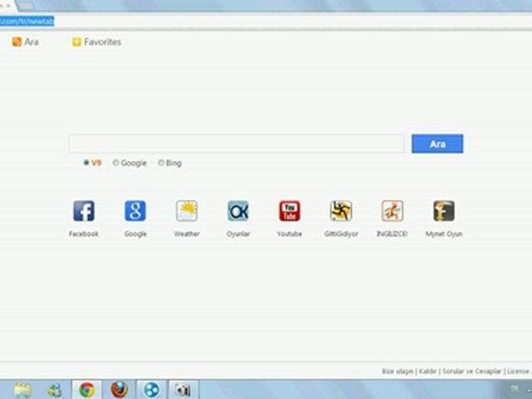Click the Facebook label under the icon

point(84,234)
